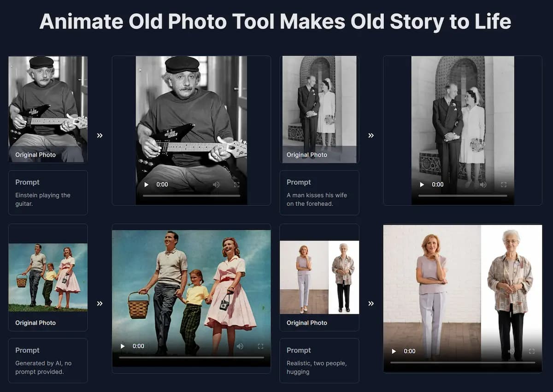Play the Einstein guitar animation video
The height and width of the screenshot is (392, 553).
tap(146, 184)
